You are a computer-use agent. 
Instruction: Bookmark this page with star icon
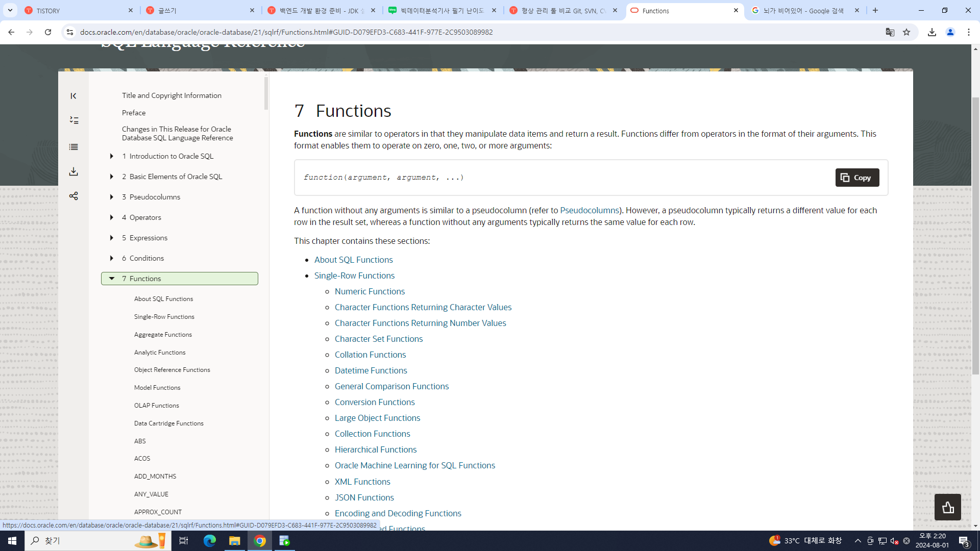[x=906, y=32]
